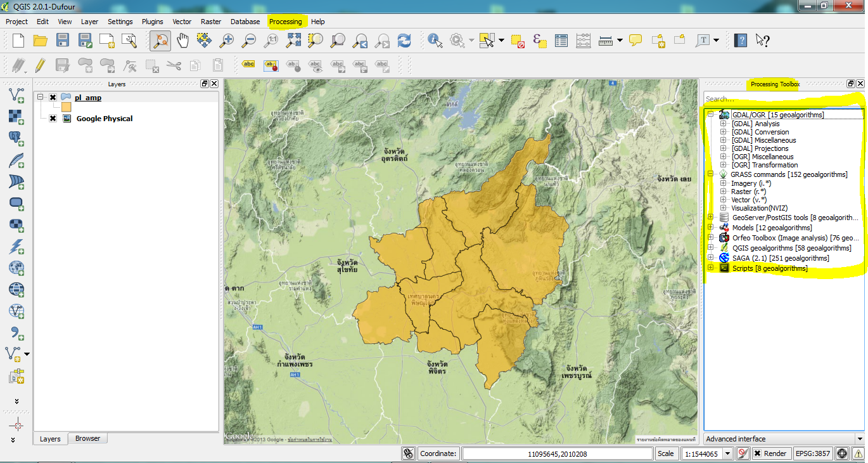Activate the What's This help cursor
The image size is (868, 463).
pos(763,41)
